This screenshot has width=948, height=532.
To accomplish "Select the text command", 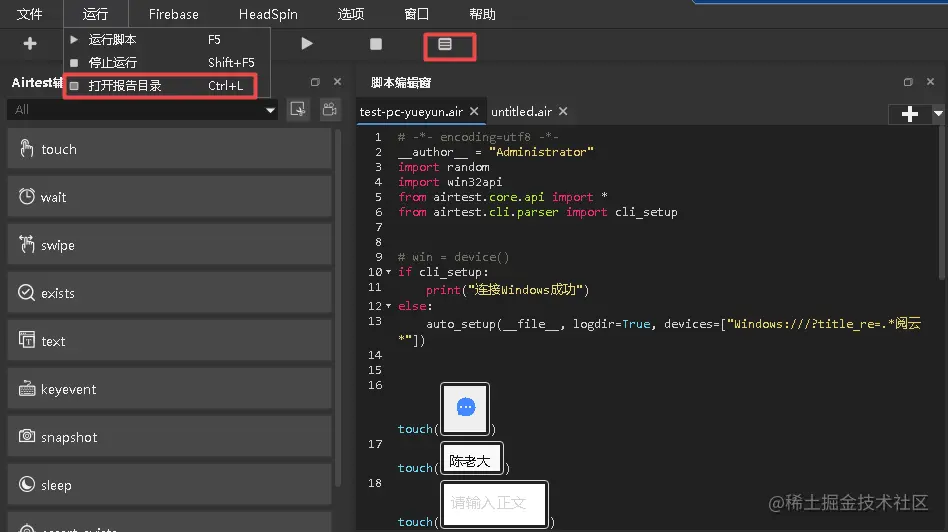I will pos(169,341).
